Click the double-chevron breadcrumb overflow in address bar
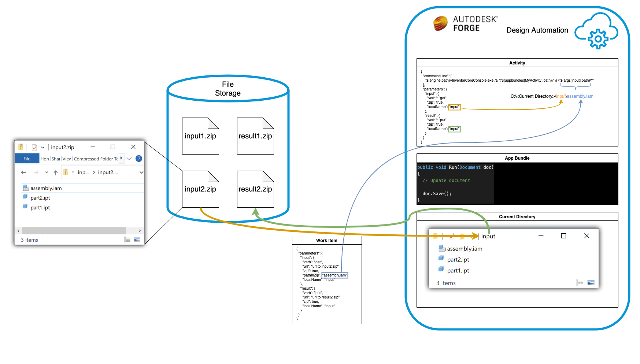This screenshot has width=640, height=364. 73,172
